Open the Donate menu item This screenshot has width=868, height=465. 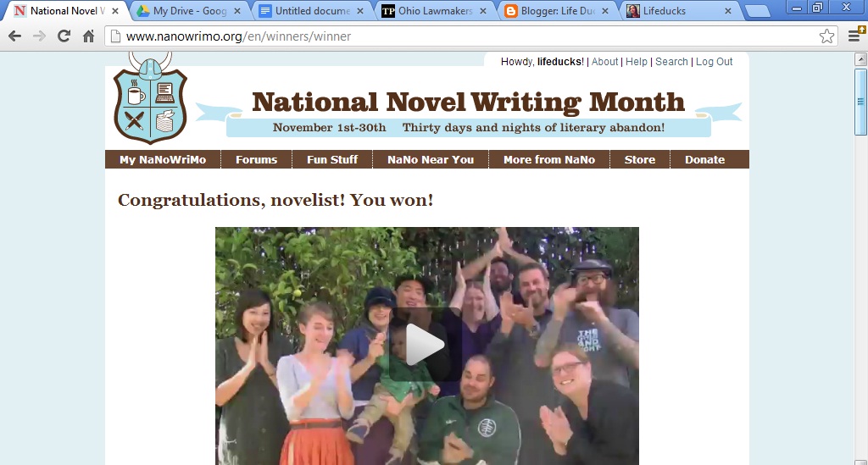coord(704,160)
